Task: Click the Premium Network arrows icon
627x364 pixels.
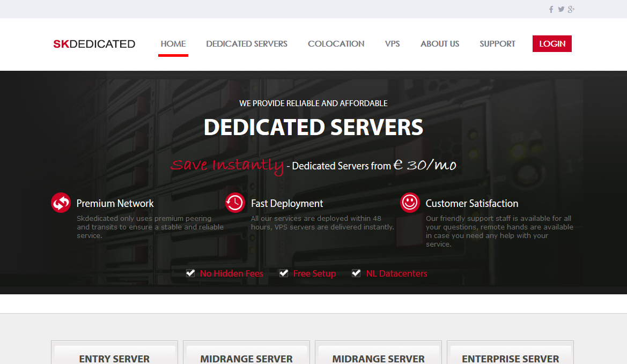Action: click(61, 203)
